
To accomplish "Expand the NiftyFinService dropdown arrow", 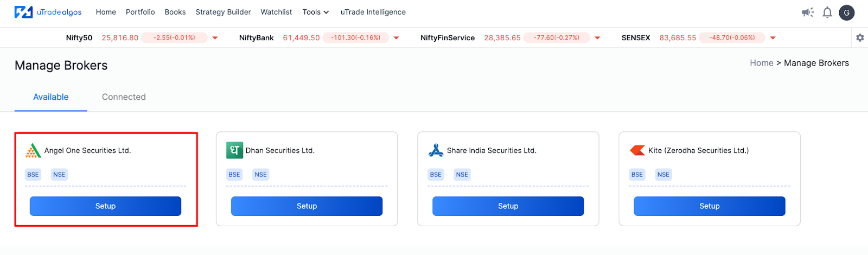I will (x=597, y=38).
